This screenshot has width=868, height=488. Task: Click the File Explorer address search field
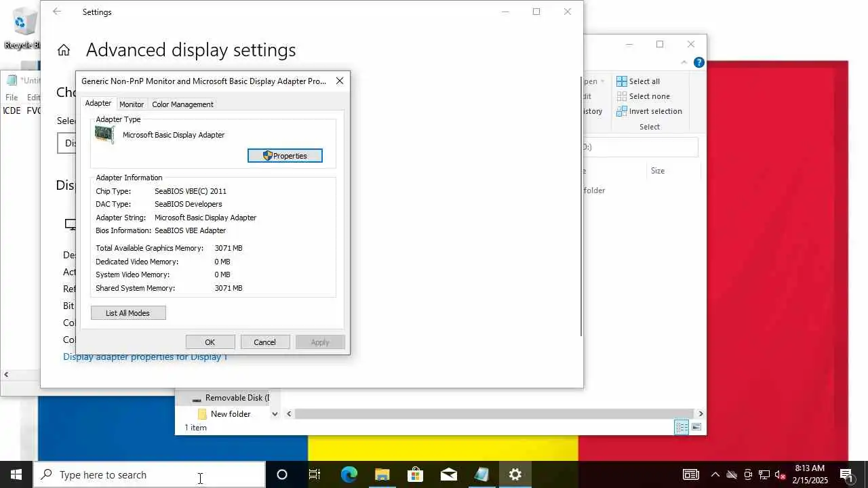640,147
